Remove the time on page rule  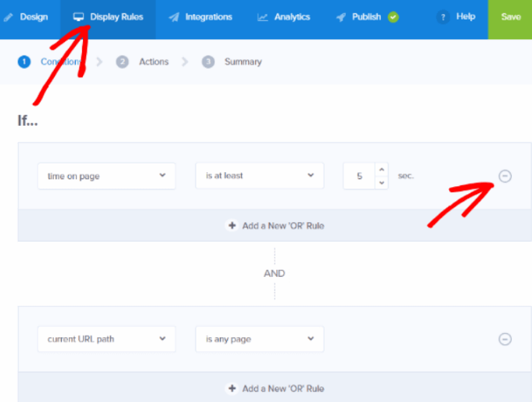(505, 176)
